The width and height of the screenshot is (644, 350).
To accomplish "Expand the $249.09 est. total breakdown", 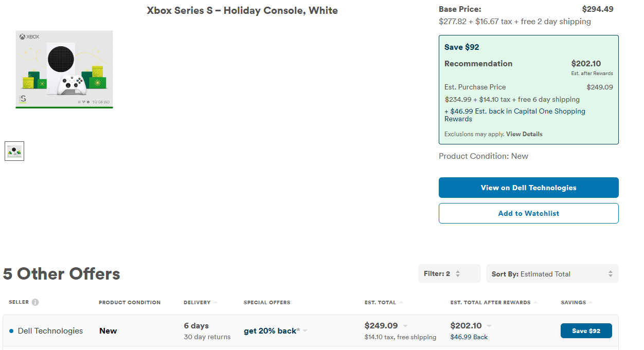I will point(405,326).
